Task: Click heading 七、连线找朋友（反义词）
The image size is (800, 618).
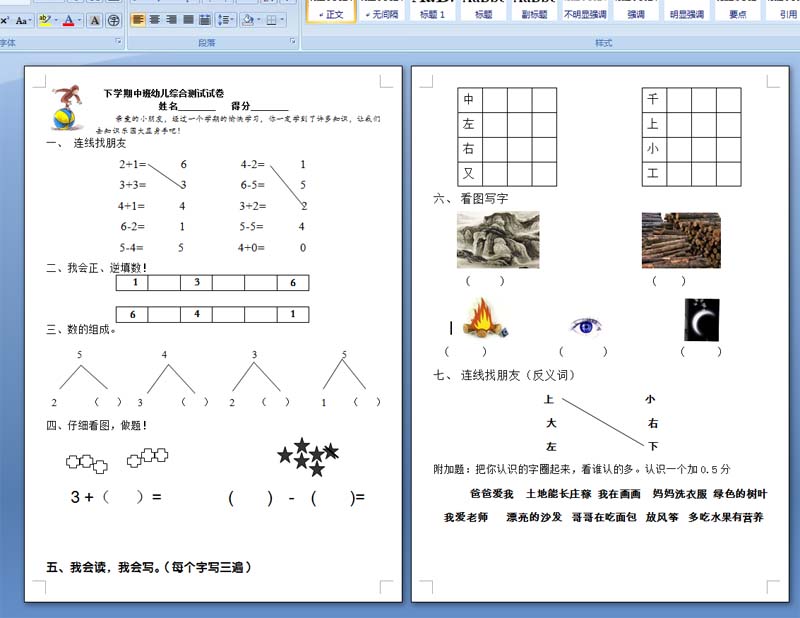Action: [505, 376]
